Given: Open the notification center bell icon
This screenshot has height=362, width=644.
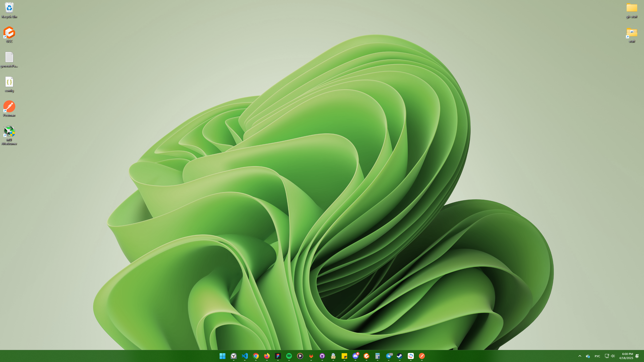Looking at the screenshot, I should (x=637, y=356).
